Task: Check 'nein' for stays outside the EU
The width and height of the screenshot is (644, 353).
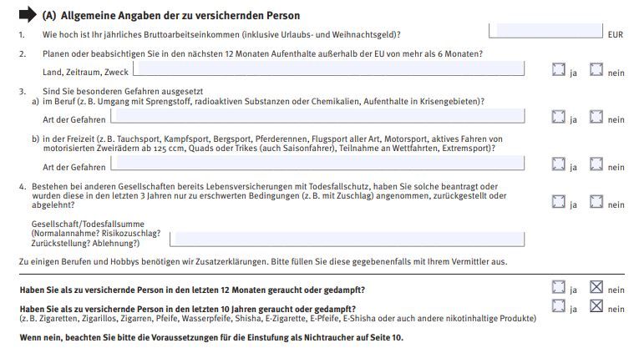Action: pos(596,70)
